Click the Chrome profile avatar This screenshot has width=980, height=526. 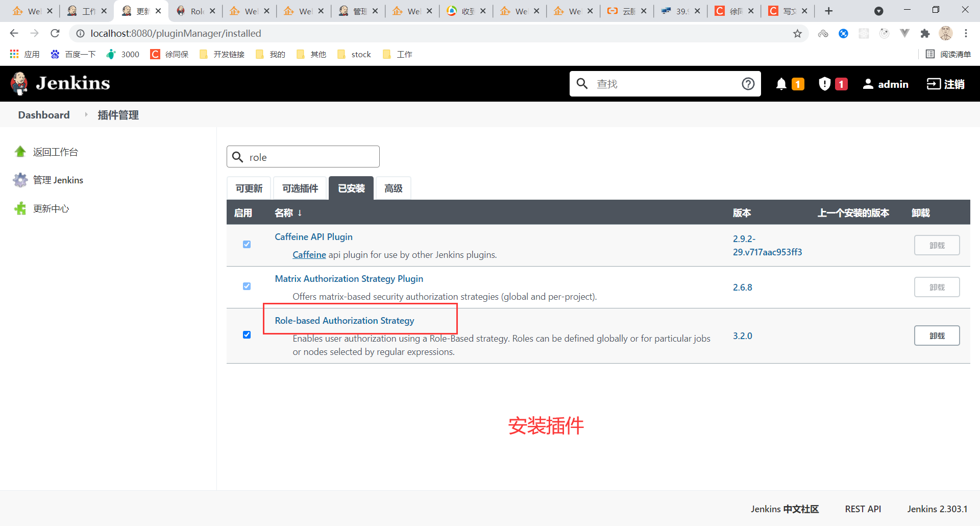click(x=946, y=33)
